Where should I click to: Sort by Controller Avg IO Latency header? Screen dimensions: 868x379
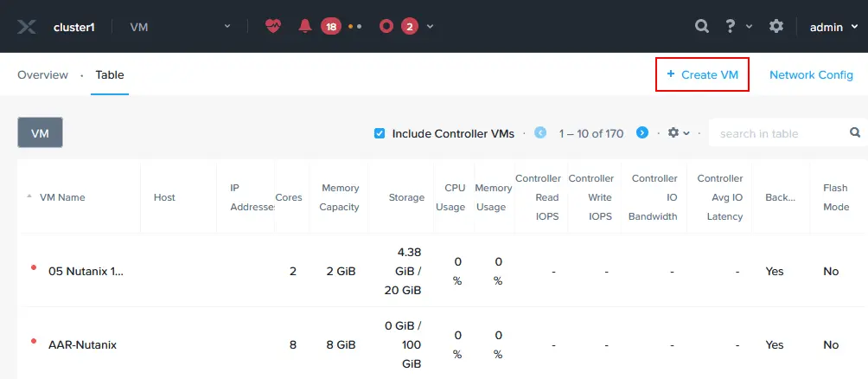click(x=720, y=197)
